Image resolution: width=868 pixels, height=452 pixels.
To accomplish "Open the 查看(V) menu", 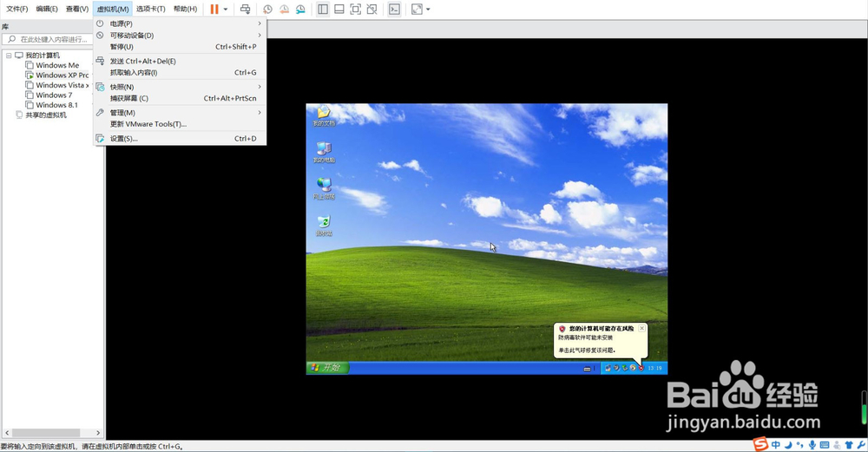I will tap(77, 9).
